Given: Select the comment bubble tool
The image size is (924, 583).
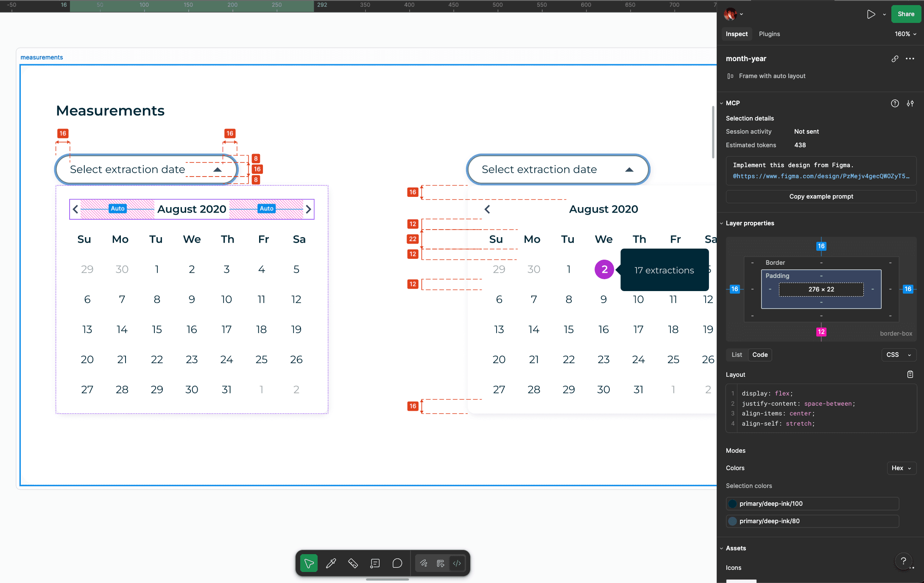Looking at the screenshot, I should click(397, 563).
